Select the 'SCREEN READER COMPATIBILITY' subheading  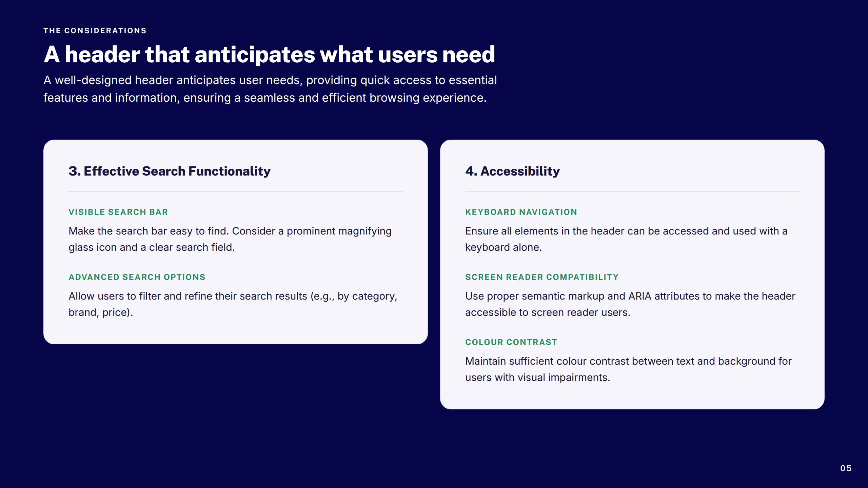542,277
